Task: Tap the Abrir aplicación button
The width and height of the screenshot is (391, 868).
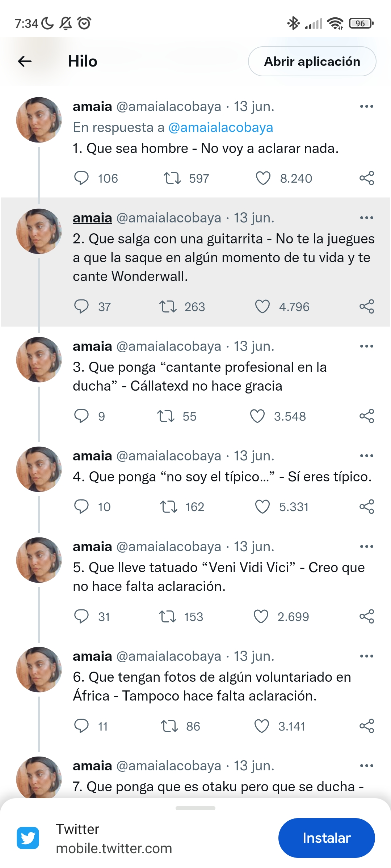Action: coord(312,61)
